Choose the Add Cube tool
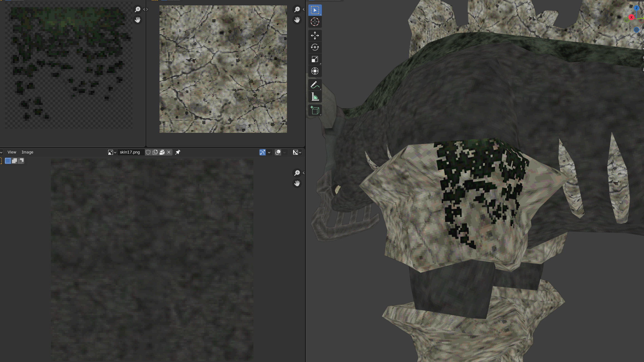Viewport: 644px width, 362px height. pos(315,111)
